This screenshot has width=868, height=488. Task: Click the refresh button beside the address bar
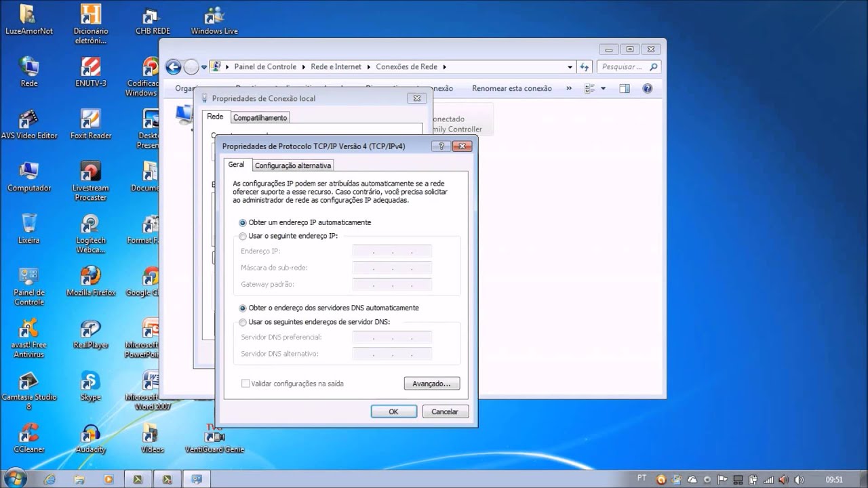585,67
